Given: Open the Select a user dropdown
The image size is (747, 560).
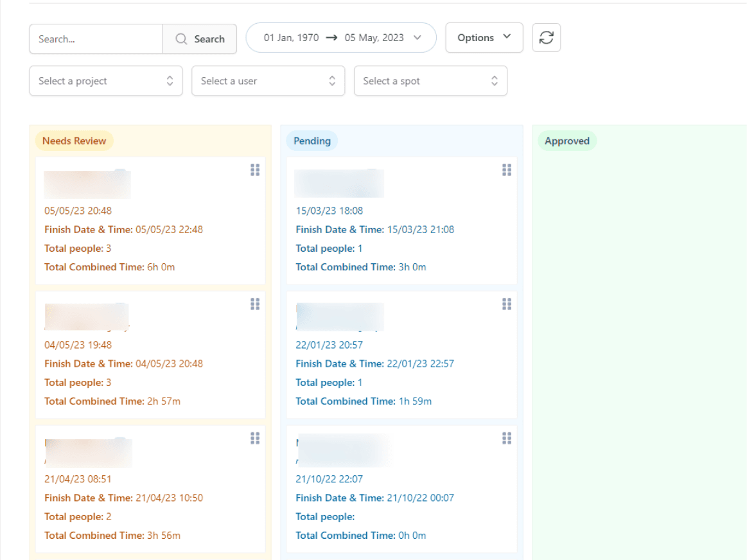Looking at the screenshot, I should point(268,81).
